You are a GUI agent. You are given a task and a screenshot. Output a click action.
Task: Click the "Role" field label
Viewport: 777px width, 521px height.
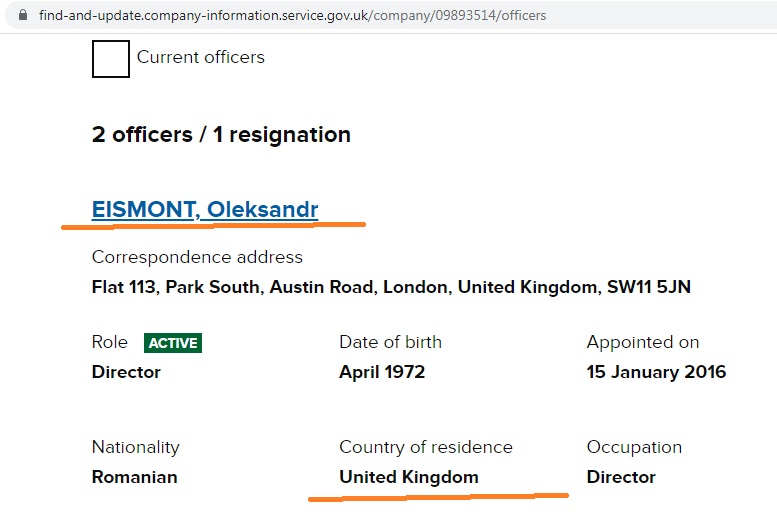[110, 342]
